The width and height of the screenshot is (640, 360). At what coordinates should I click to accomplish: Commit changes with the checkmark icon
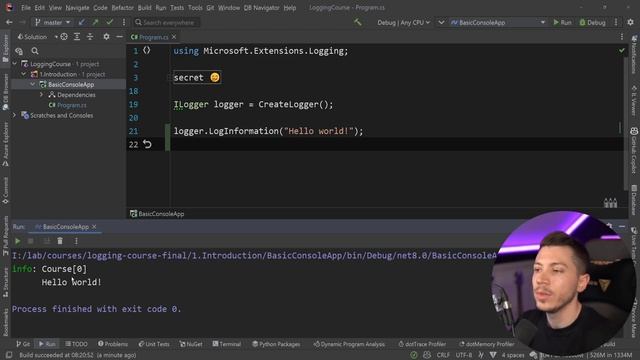coord(109,22)
